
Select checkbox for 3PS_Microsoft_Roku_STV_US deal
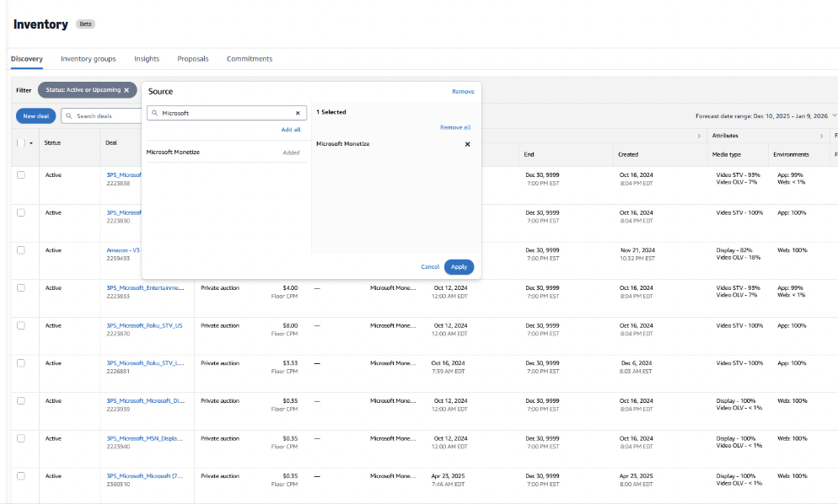pyautogui.click(x=21, y=325)
